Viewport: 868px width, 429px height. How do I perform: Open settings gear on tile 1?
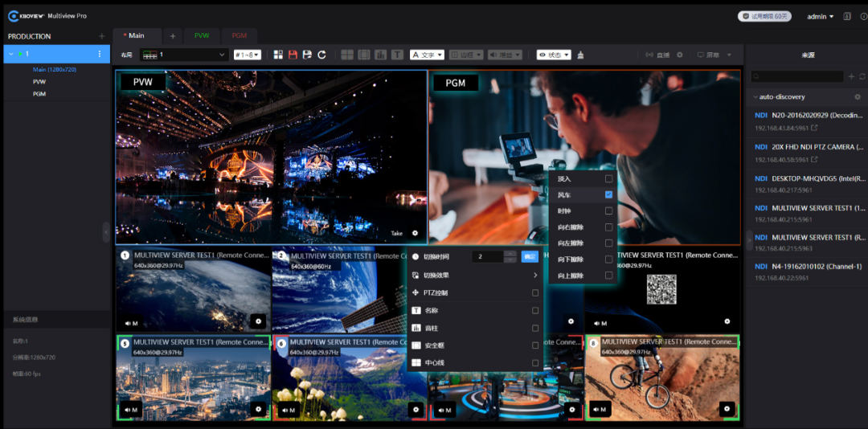pos(259,321)
